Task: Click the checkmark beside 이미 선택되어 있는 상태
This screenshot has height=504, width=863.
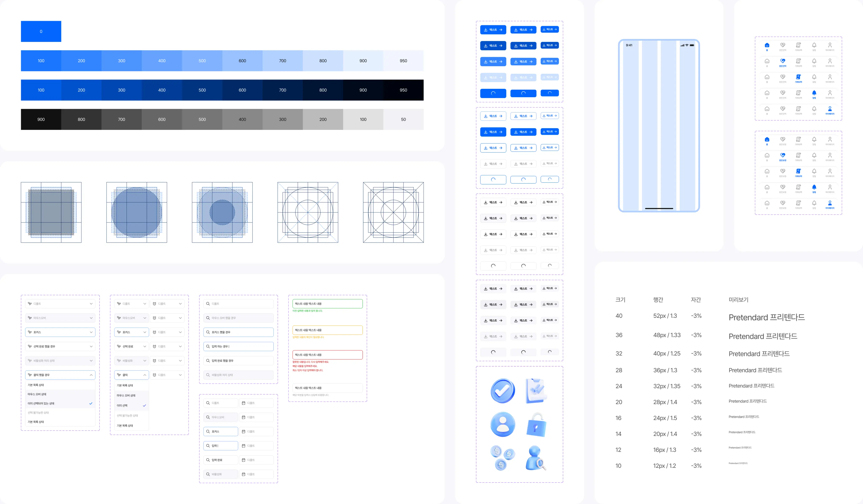Action: pyautogui.click(x=91, y=403)
